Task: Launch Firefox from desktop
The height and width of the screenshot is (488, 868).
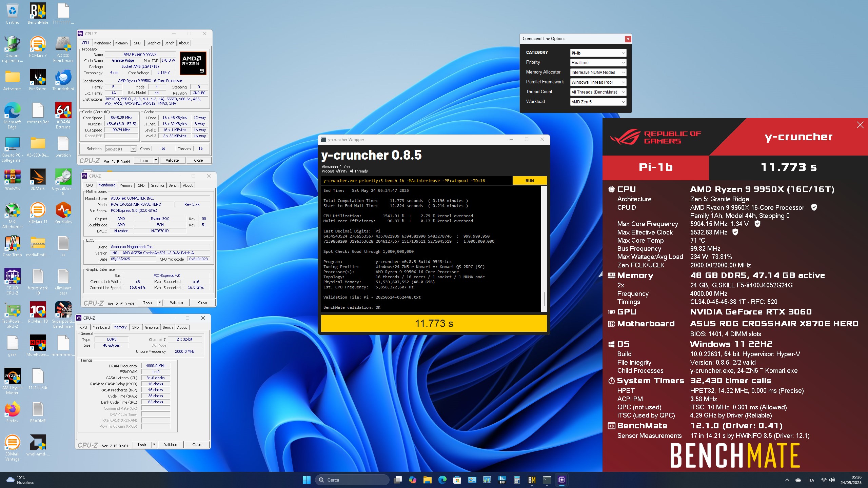Action: [x=12, y=412]
